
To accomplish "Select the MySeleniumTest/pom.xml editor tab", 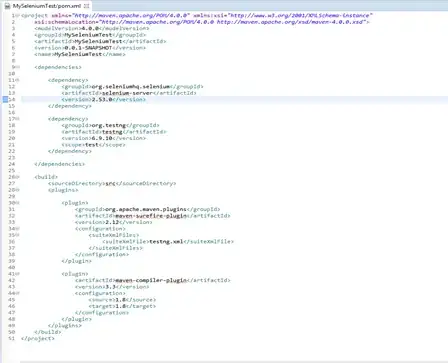I will pyautogui.click(x=47, y=6).
